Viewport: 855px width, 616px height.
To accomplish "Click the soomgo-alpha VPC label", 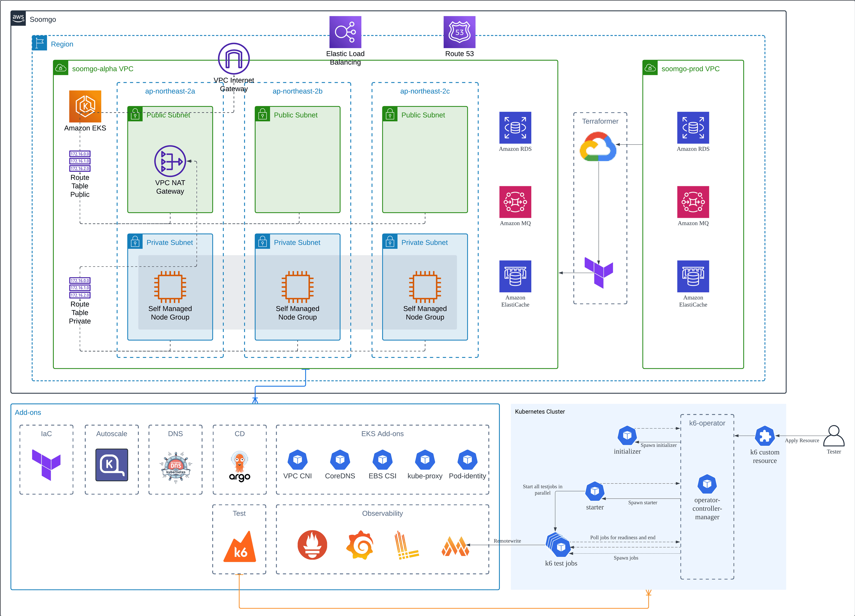I will [103, 69].
